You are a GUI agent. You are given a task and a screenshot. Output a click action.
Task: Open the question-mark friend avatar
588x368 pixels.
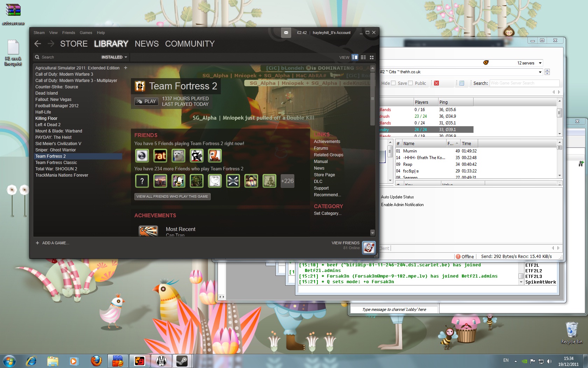[x=142, y=181]
